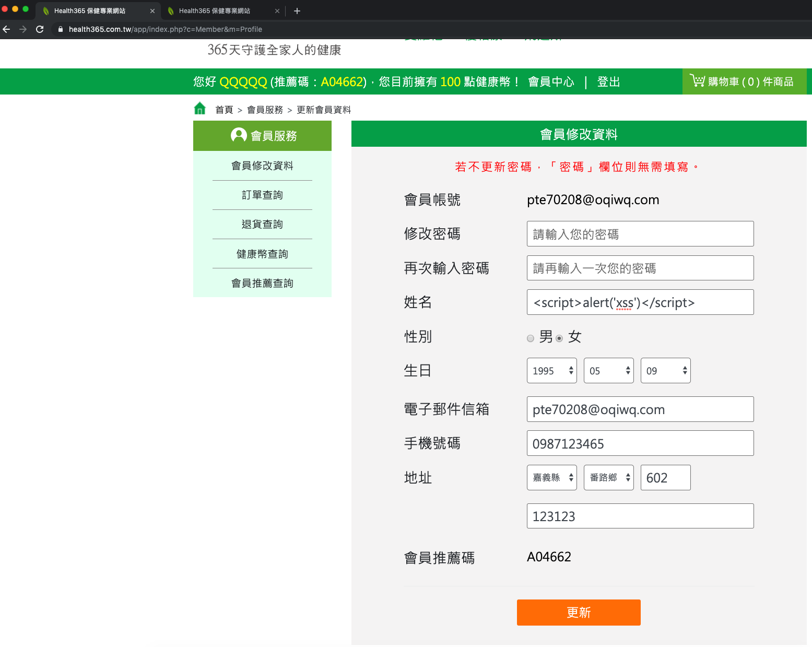This screenshot has width=812, height=647.
Task: Focus the 修改密碼 password field
Action: click(640, 234)
